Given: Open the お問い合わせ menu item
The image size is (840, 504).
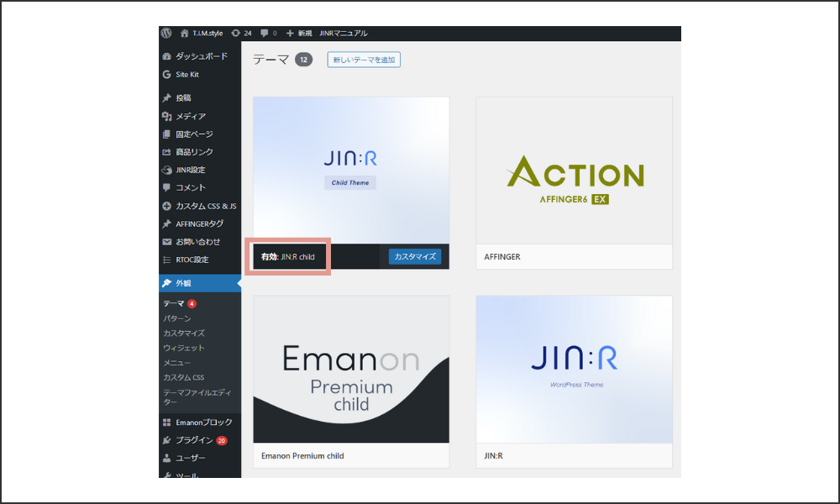Looking at the screenshot, I should 200,242.
